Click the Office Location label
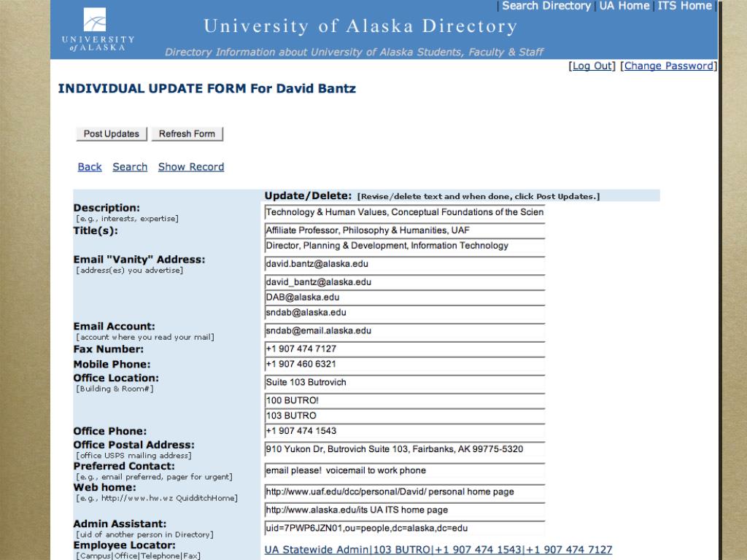The height and width of the screenshot is (560, 747). 116,378
